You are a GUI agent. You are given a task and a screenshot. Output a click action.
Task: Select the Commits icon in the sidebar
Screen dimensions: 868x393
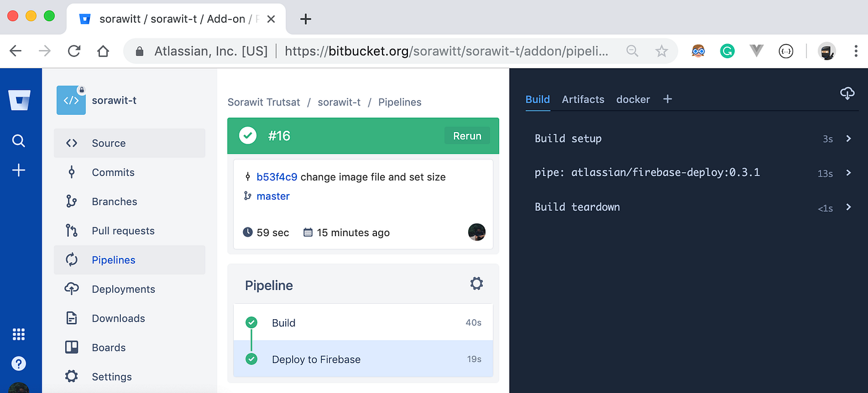click(x=71, y=172)
